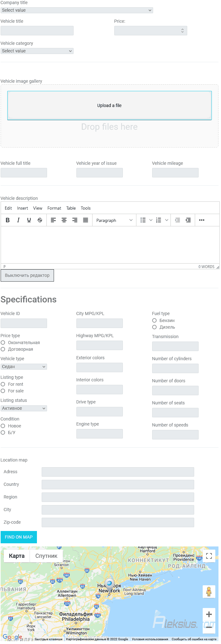Focus the Exterior colors field

(99, 367)
